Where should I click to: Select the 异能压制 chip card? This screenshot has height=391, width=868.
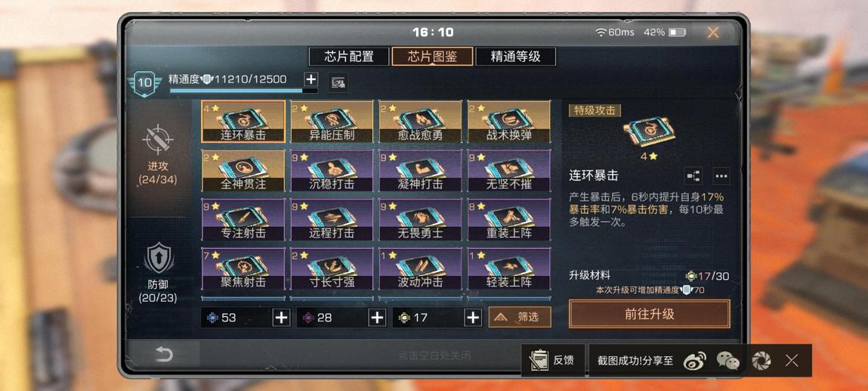pos(332,121)
